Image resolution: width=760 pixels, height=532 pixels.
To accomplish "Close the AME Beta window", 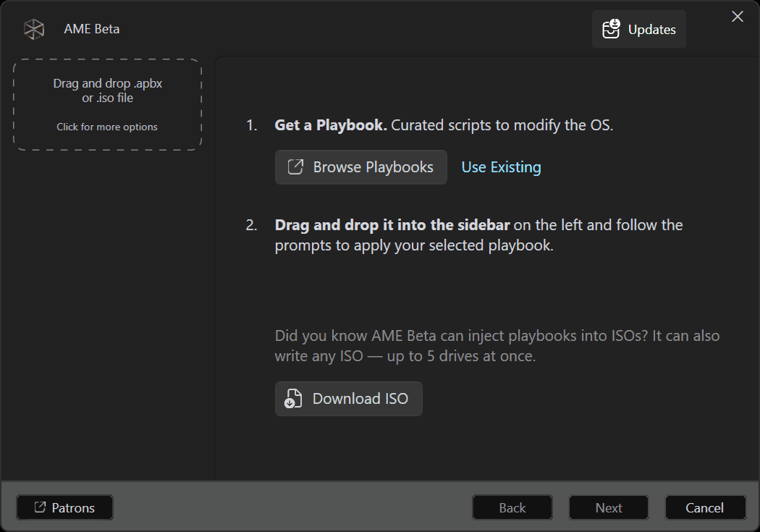I will [737, 17].
